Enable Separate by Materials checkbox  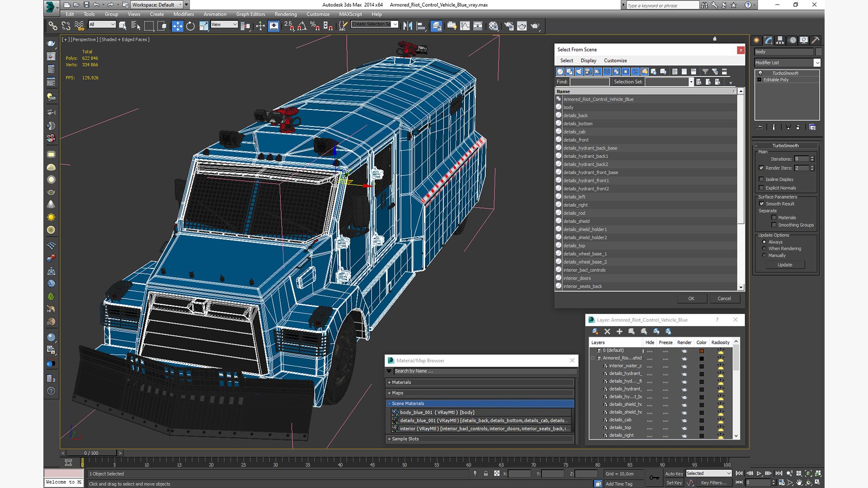(774, 218)
